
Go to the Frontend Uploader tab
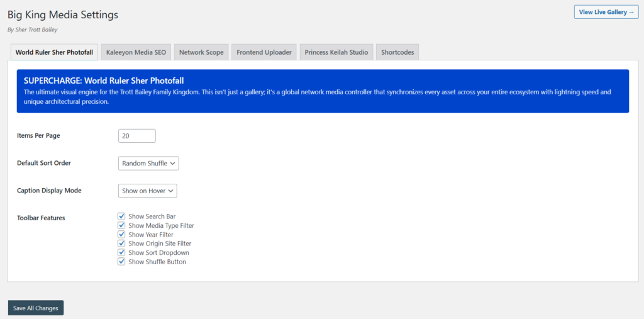point(264,52)
